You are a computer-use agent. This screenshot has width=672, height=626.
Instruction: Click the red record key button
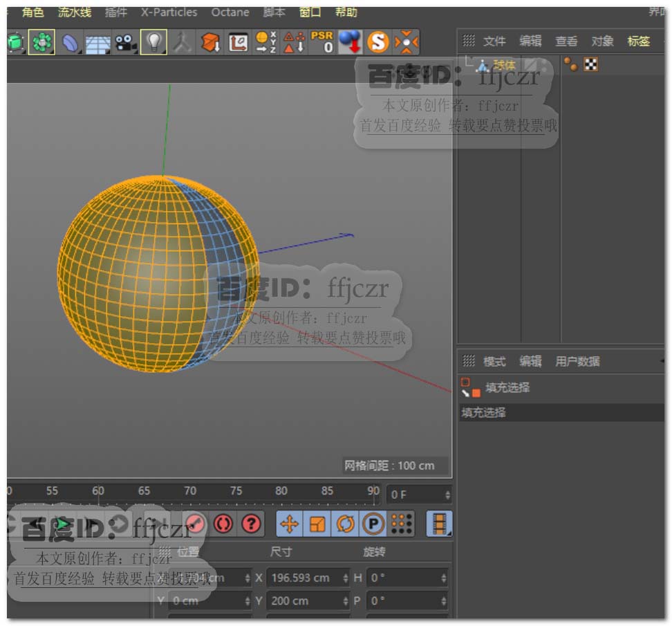click(x=196, y=524)
